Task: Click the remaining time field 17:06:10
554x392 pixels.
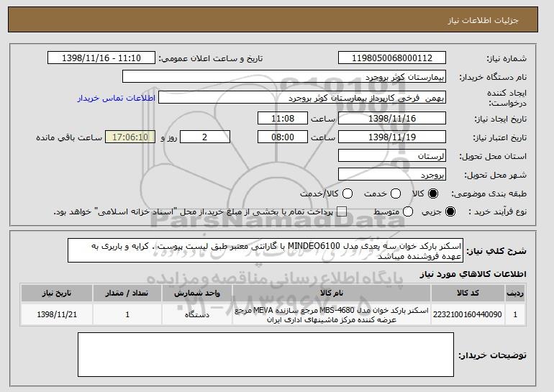Action: coord(130,137)
